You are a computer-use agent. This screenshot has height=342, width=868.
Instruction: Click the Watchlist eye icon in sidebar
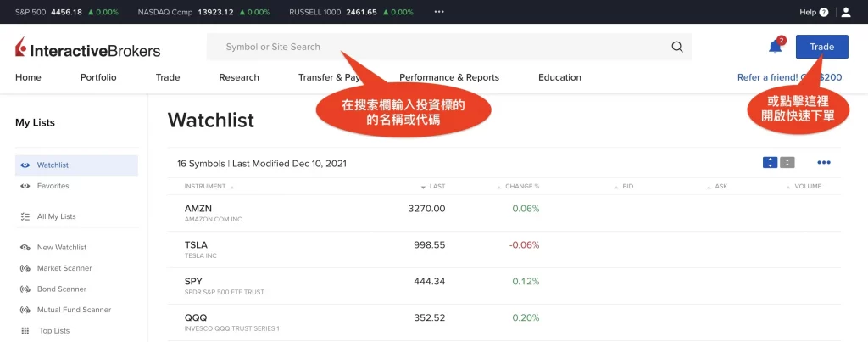tap(25, 165)
